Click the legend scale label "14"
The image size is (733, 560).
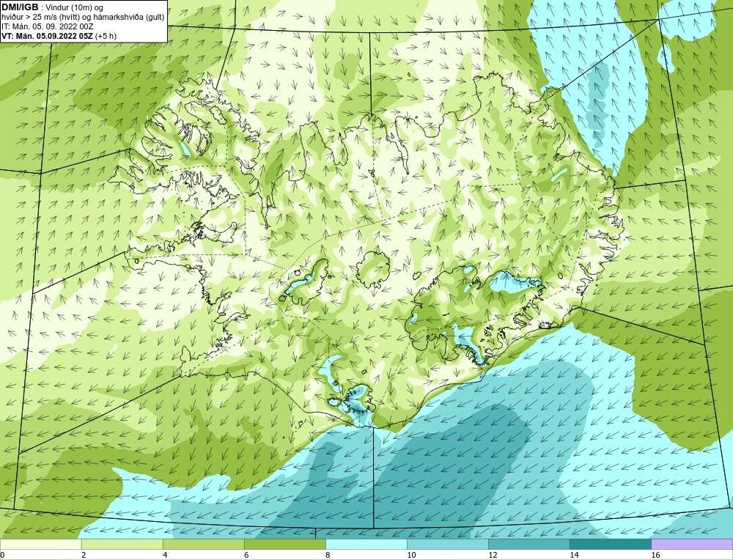click(x=574, y=555)
